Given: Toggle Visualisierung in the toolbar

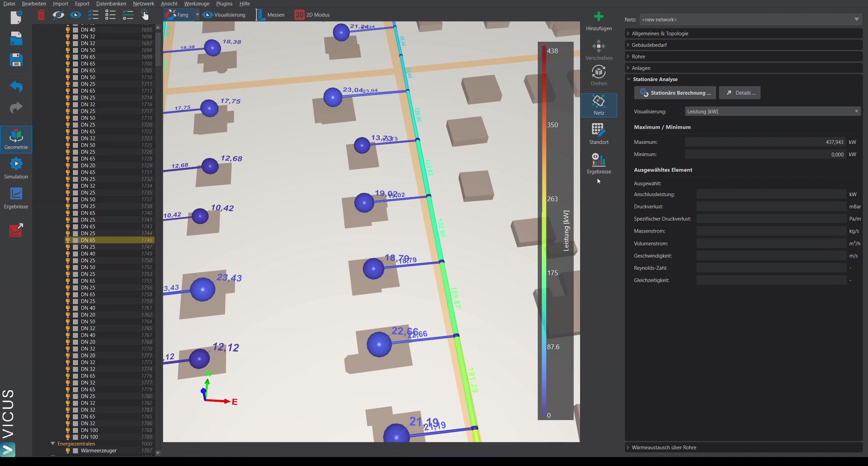Looking at the screenshot, I should tap(224, 15).
